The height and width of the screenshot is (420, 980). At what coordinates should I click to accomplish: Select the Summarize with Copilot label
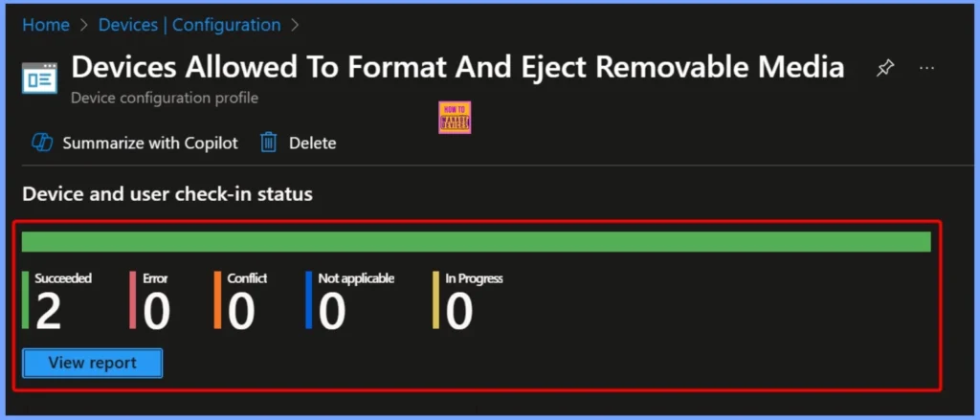pyautogui.click(x=150, y=144)
